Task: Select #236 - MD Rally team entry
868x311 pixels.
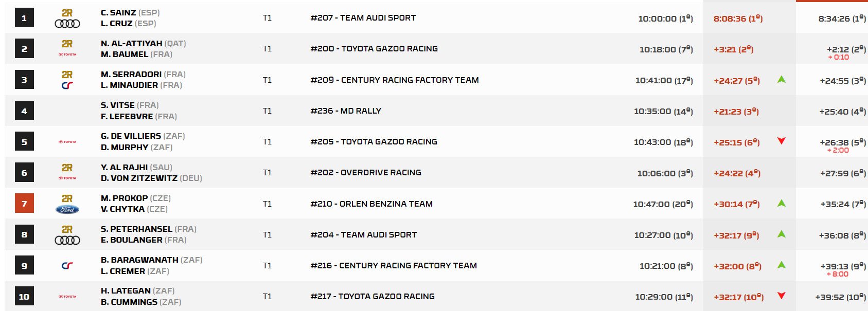Action: (346, 111)
